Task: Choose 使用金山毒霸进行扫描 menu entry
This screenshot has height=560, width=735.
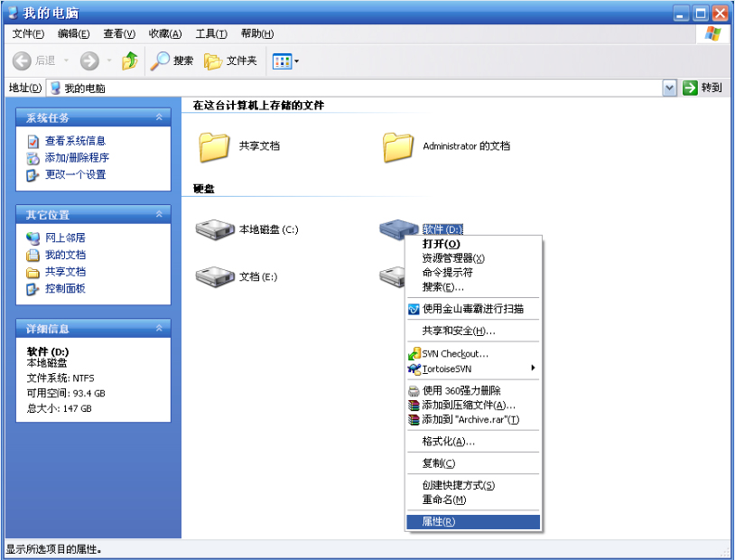Action: pos(473,309)
